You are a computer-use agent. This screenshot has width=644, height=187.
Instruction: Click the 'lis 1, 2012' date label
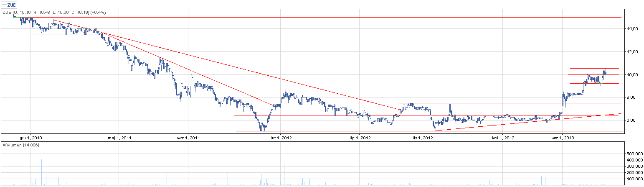(x=423, y=137)
